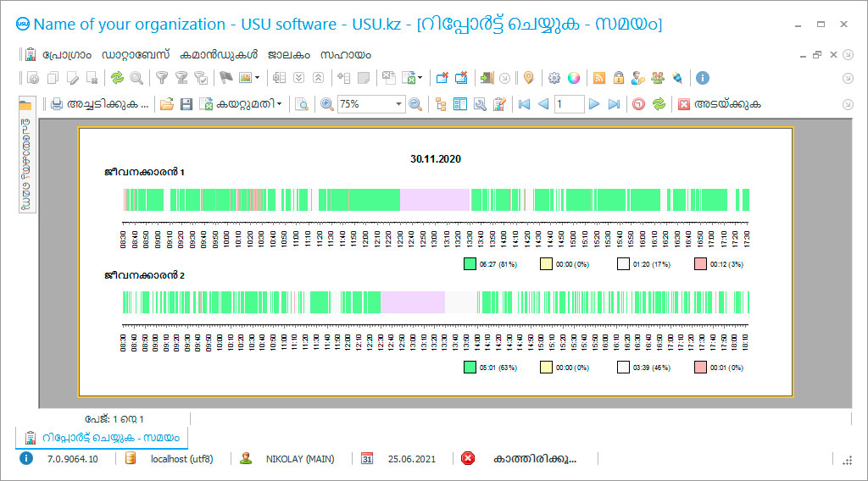The image size is (868, 481).
Task: Click the orange map pin icon
Action: click(x=529, y=78)
